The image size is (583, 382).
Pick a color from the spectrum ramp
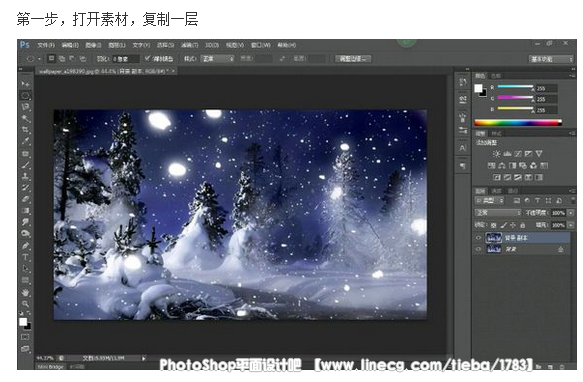coord(518,122)
